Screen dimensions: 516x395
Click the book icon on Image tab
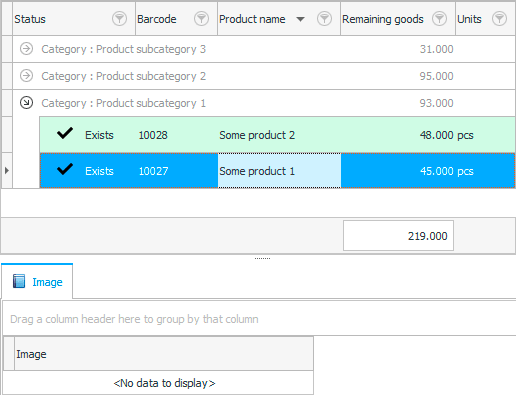19,281
